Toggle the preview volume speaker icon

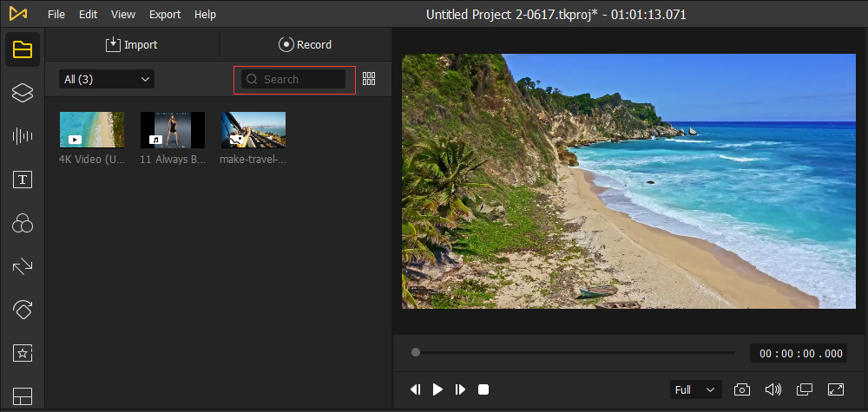pos(773,389)
